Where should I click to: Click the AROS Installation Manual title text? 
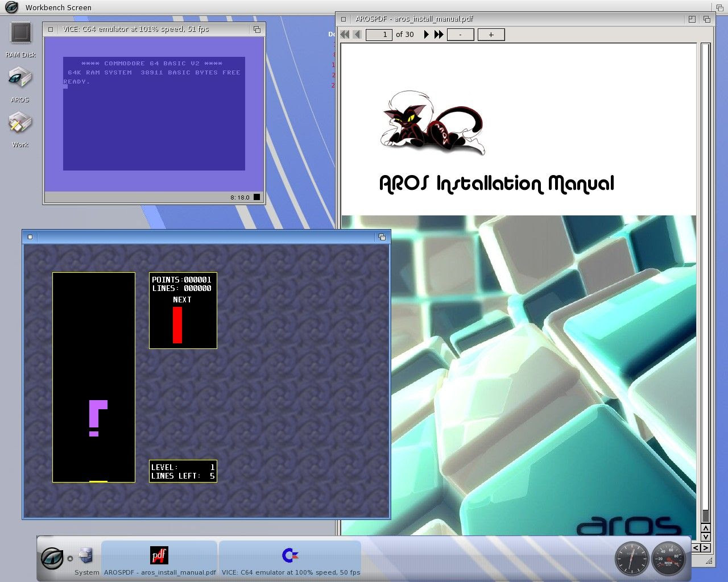[497, 184]
